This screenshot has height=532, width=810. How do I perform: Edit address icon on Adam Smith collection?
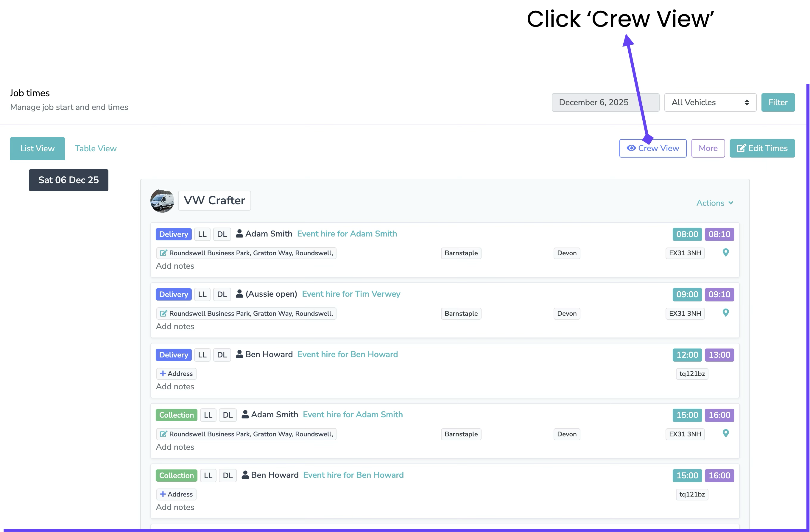click(163, 434)
